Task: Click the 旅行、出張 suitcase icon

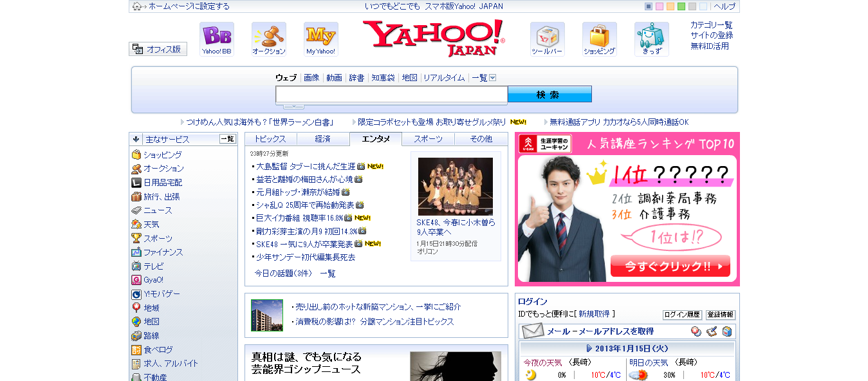Action: [136, 197]
